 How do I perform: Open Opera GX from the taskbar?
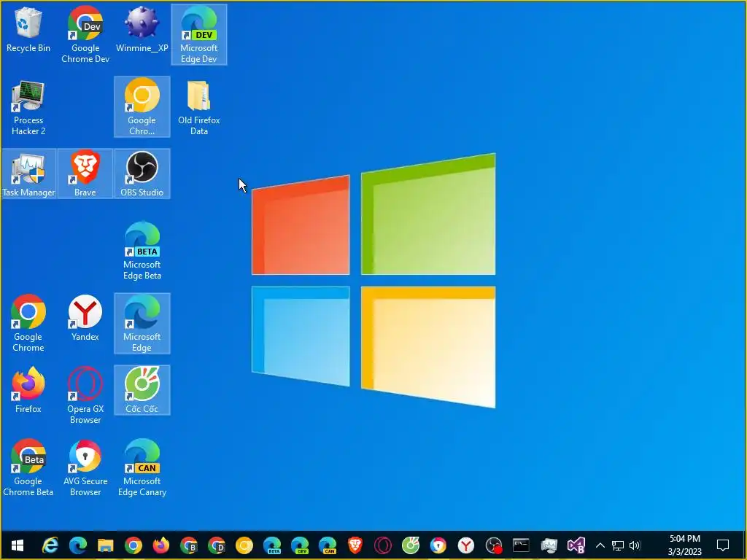click(383, 545)
